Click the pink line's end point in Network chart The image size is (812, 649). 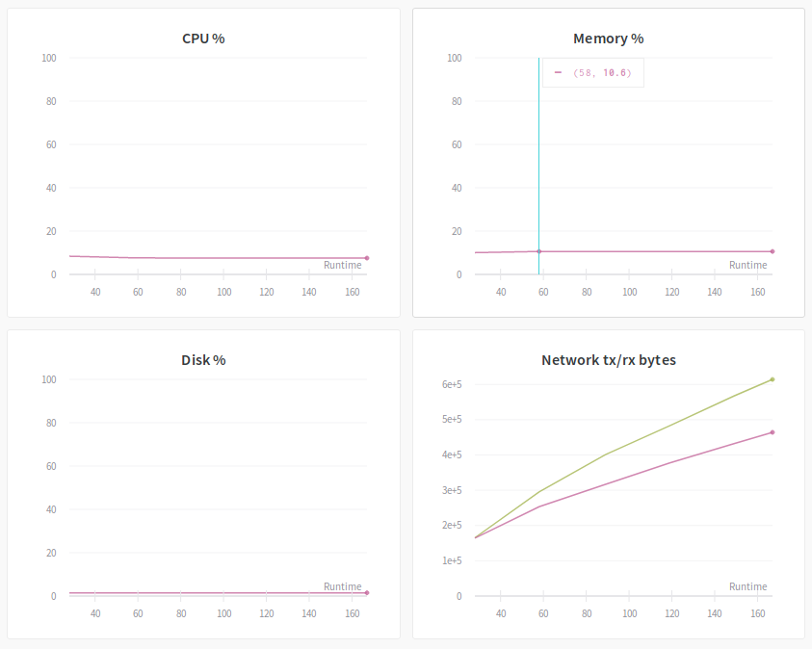pos(773,432)
